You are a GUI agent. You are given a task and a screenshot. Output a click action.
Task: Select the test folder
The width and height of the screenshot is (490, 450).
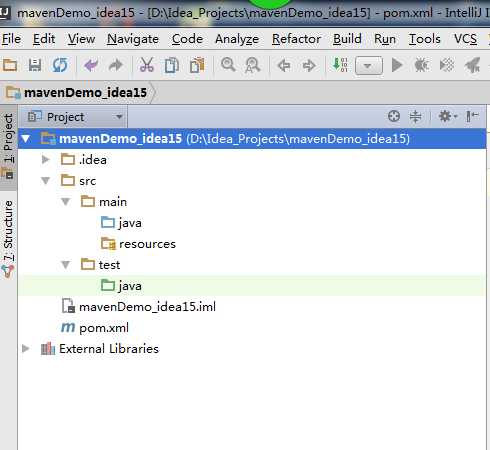coord(100,265)
